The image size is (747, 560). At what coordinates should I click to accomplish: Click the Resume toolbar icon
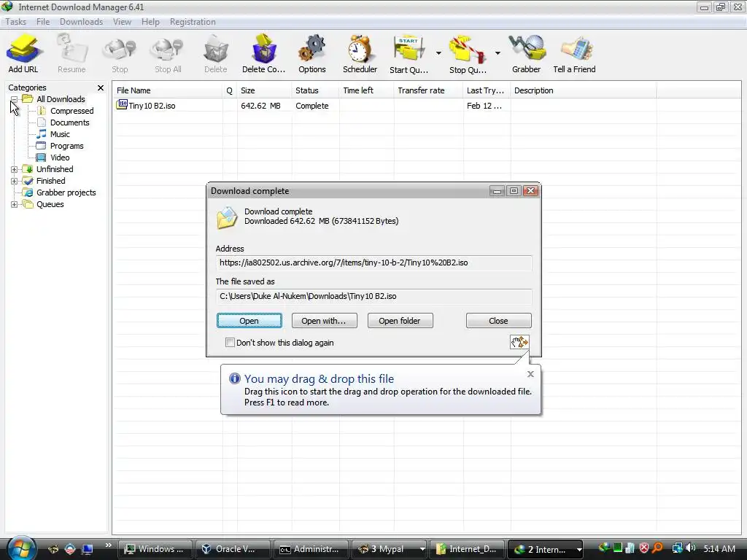pos(71,49)
